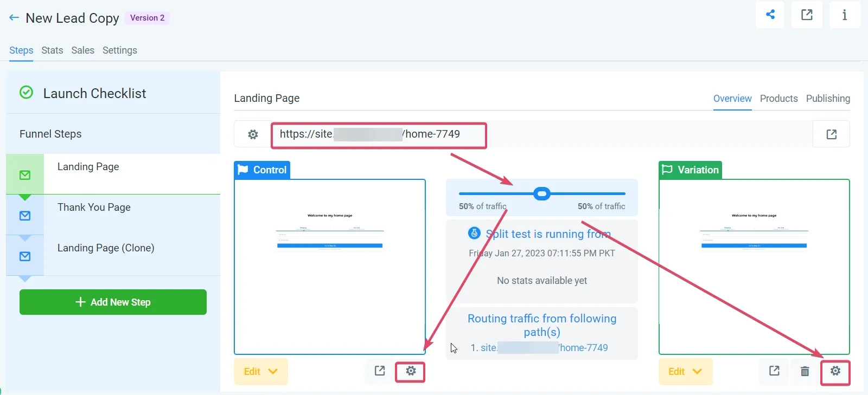Open Control variant settings gear
The image size is (868, 395).
[x=411, y=371]
